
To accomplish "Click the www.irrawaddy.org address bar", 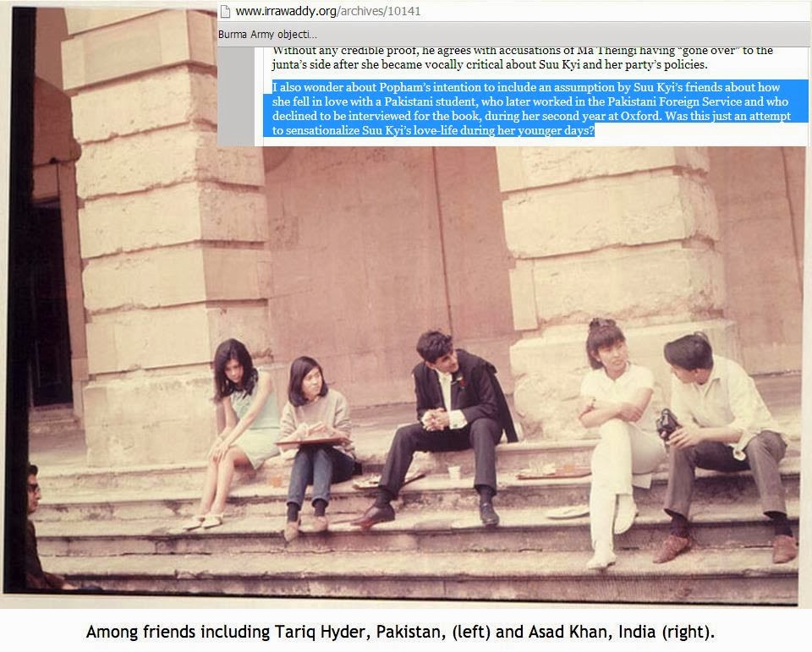I will 513,11.
